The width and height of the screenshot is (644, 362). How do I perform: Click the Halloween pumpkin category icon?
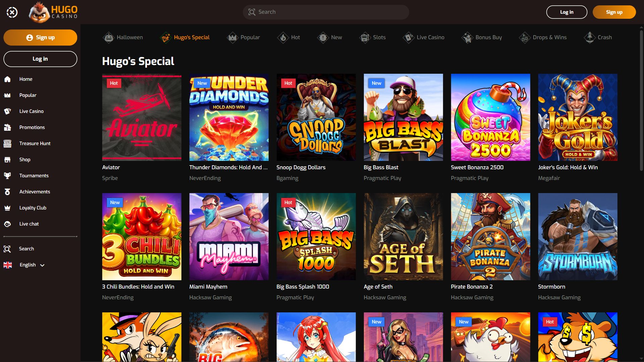[x=109, y=38]
